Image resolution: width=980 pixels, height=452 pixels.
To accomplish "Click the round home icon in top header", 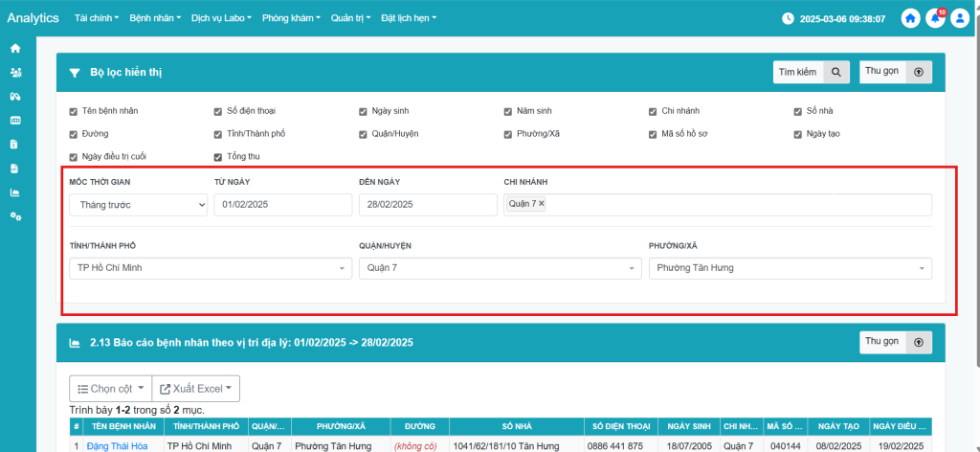I will pos(910,18).
